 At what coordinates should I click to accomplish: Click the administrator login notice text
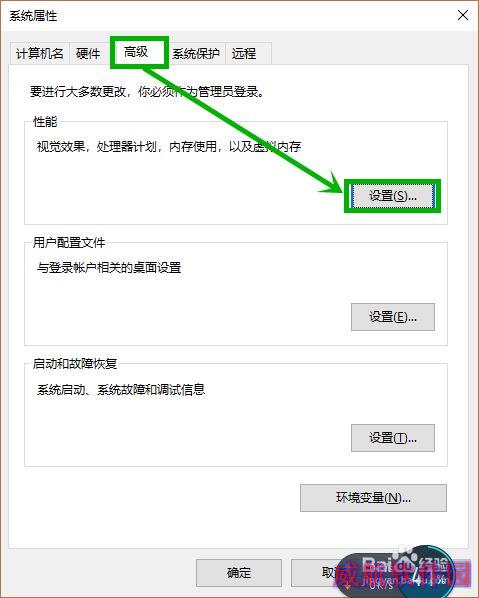147,92
